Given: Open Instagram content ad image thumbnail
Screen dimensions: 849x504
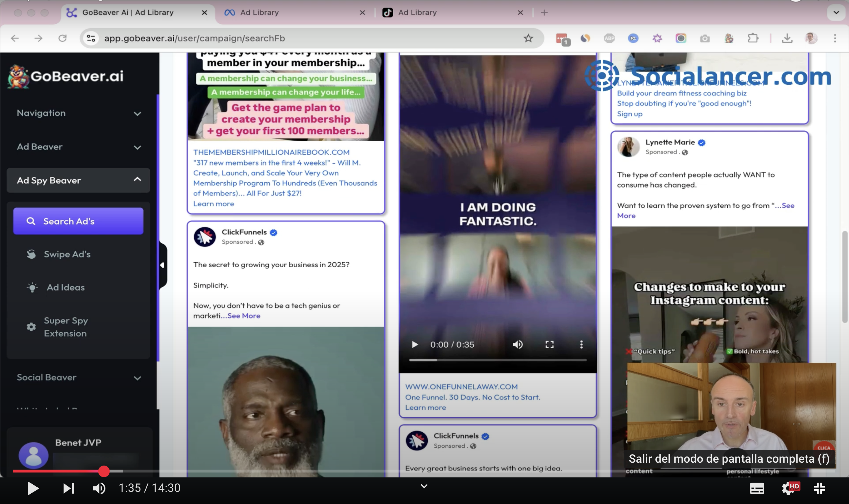Looking at the screenshot, I should click(x=709, y=294).
